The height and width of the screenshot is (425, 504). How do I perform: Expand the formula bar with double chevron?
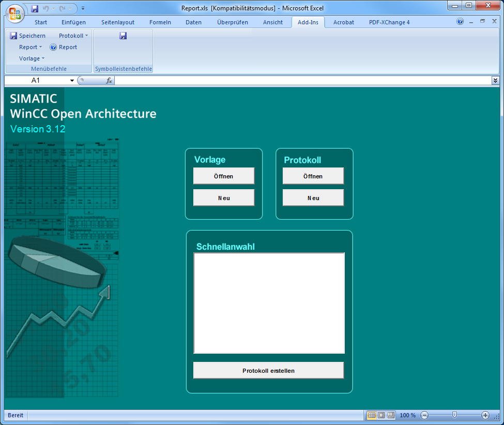[495, 80]
